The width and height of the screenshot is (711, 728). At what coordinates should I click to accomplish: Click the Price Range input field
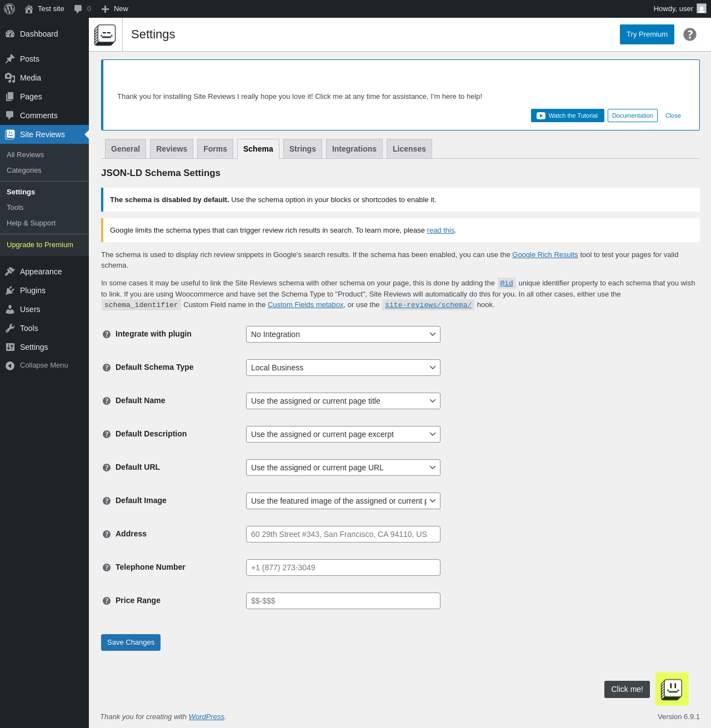click(x=343, y=601)
